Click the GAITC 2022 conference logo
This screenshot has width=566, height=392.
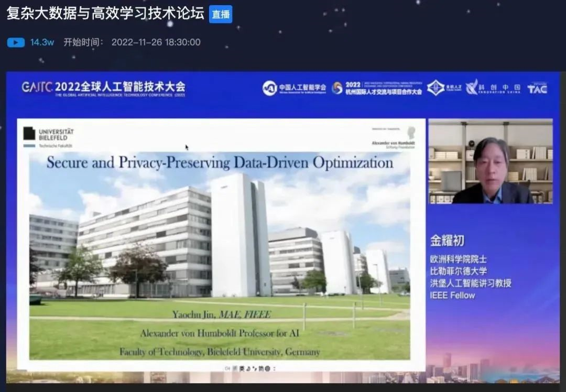pyautogui.click(x=103, y=88)
